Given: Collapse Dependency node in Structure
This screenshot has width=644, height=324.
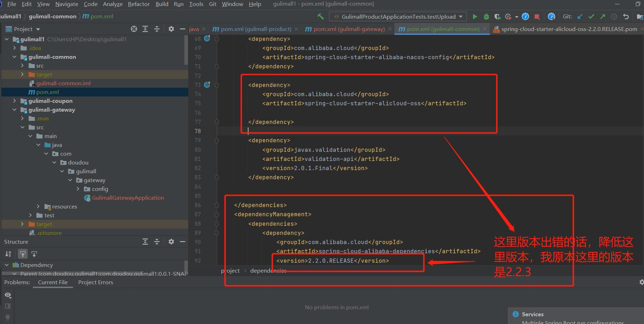Looking at the screenshot, I should click(7, 265).
